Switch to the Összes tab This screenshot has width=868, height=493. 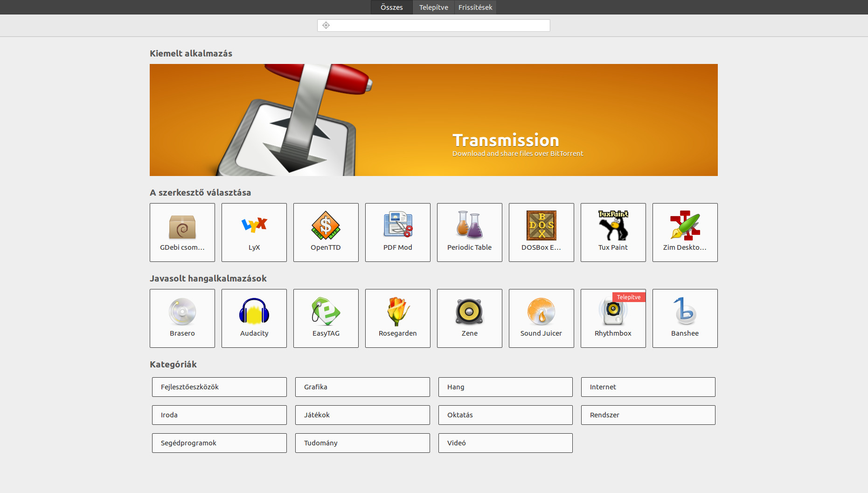[x=392, y=7]
